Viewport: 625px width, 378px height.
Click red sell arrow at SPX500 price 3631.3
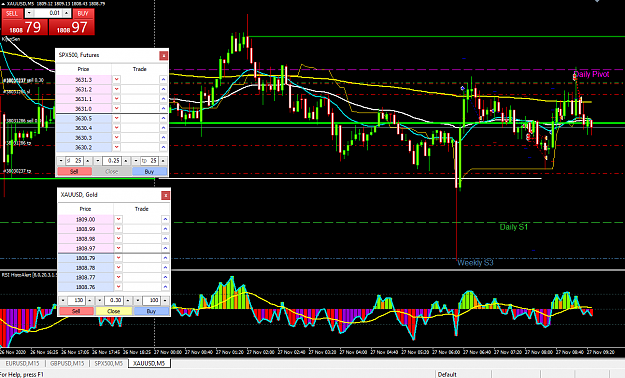[x=116, y=80]
